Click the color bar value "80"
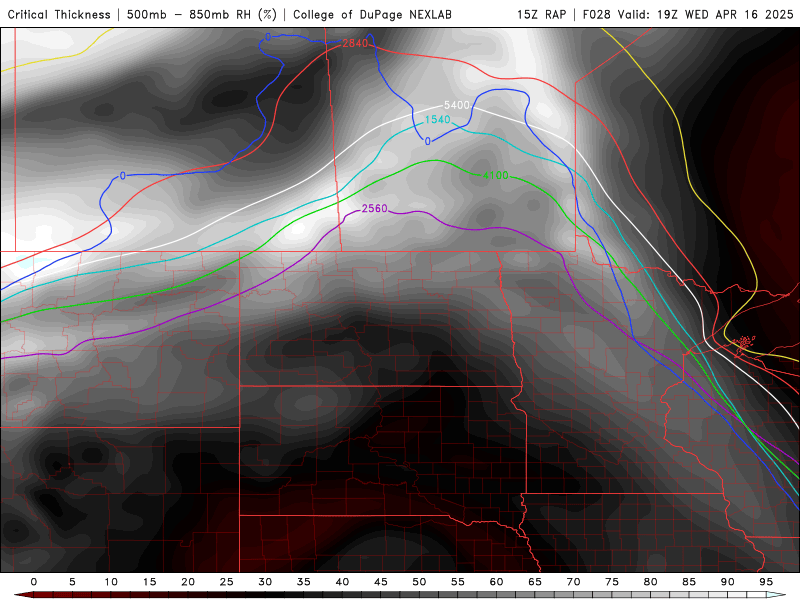Screen dimensions: 800x600 point(650,582)
